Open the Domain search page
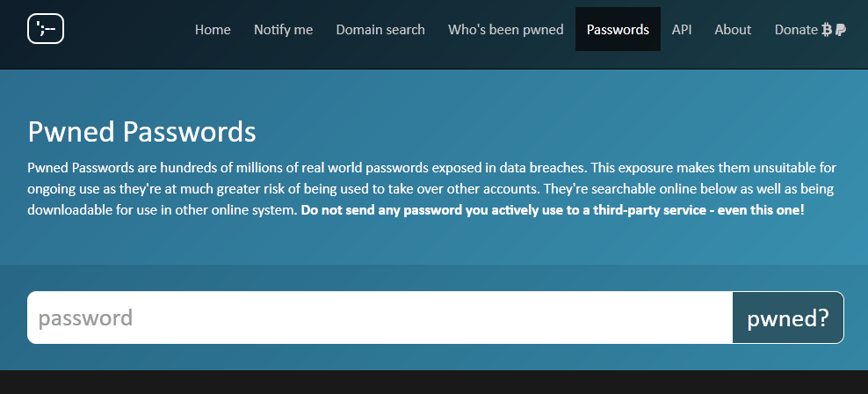 [x=380, y=29]
